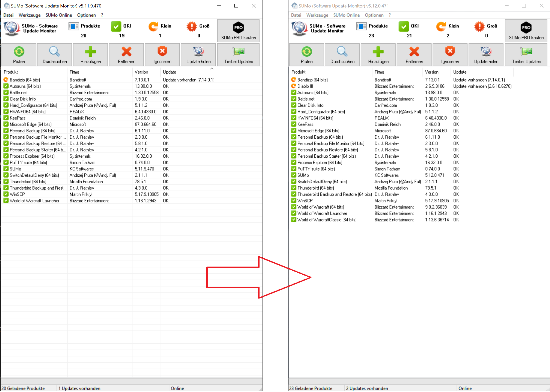Screen dimensions: 550x392
Task: Click Treiber Updates icon in right window
Action: coord(526,51)
